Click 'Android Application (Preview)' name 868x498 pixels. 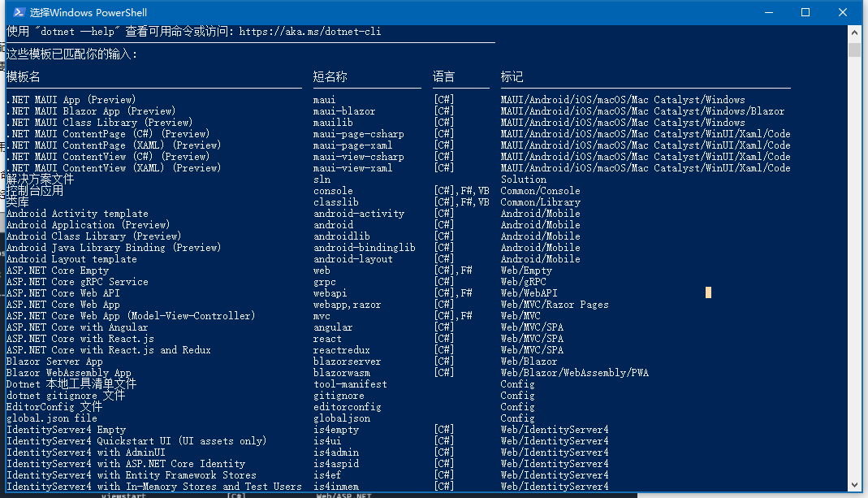click(88, 224)
